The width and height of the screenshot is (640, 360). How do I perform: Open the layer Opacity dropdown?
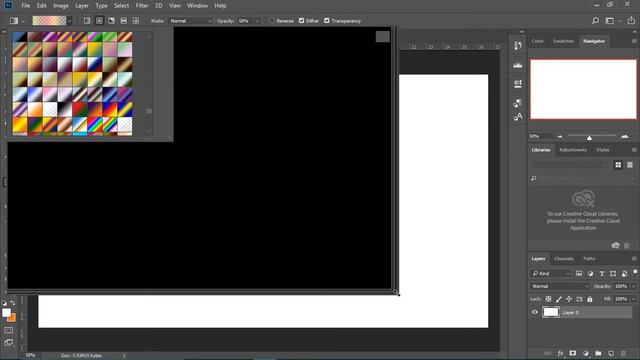(x=633, y=287)
